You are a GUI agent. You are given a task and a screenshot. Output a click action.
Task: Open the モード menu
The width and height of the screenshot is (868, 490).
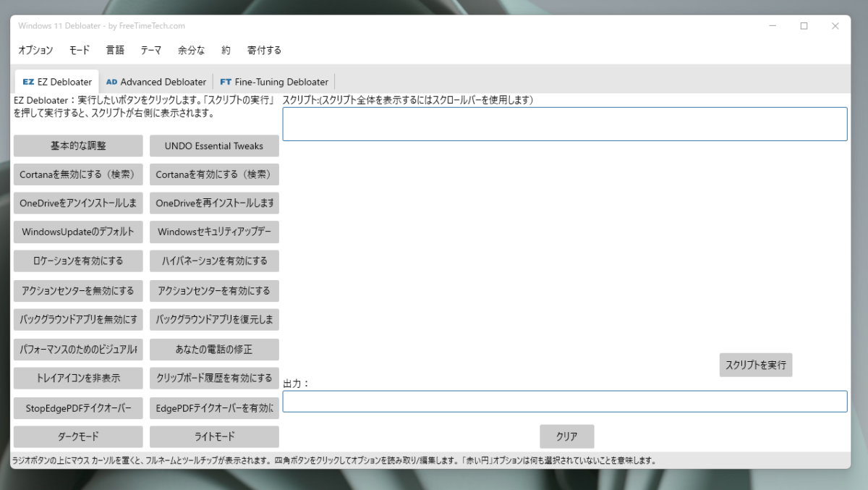click(80, 50)
